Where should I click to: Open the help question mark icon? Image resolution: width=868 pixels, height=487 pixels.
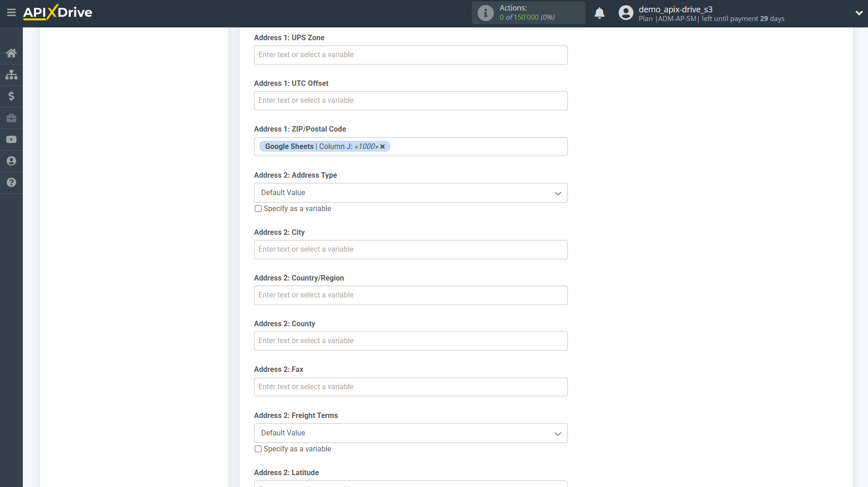point(11,182)
